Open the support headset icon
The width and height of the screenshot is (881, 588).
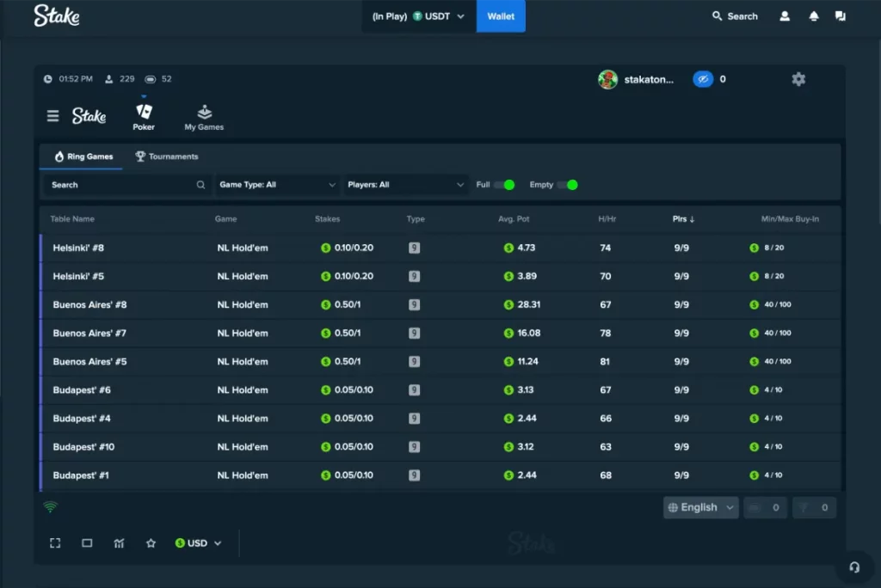[x=854, y=567]
